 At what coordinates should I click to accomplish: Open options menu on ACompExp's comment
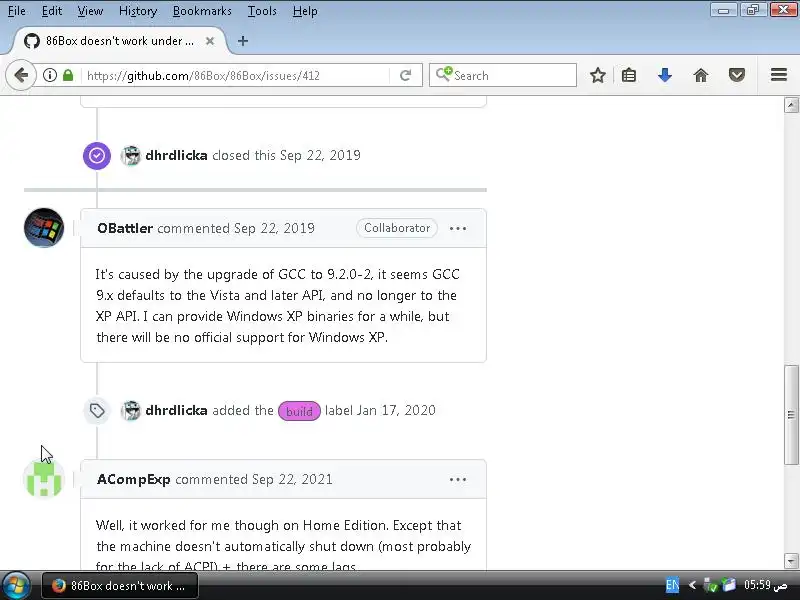[x=458, y=479]
